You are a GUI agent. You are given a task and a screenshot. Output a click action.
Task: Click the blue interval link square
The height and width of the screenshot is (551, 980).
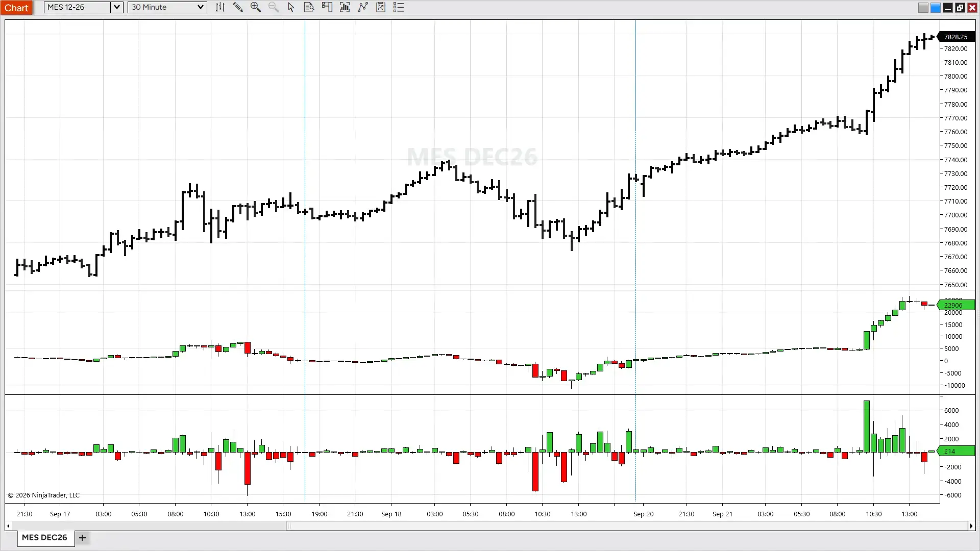(936, 8)
